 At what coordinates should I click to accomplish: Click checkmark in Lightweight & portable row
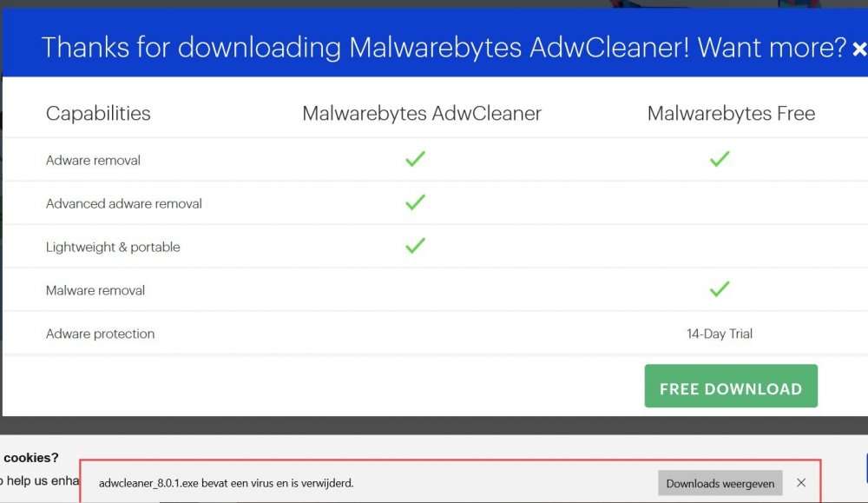click(415, 246)
